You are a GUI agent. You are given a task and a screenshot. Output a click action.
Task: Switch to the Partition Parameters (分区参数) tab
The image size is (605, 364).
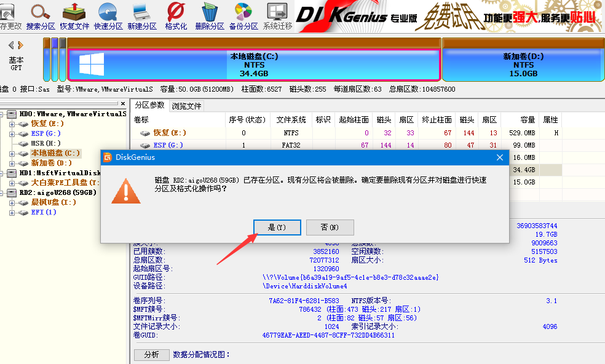pyautogui.click(x=149, y=105)
